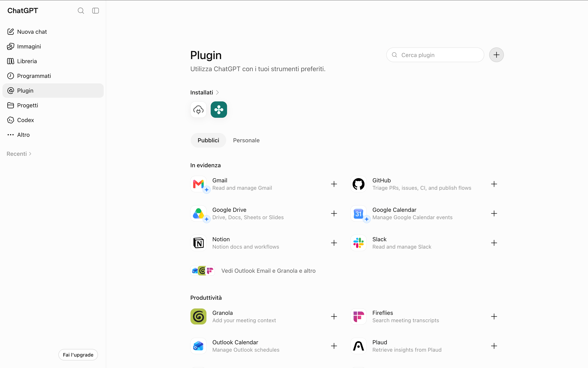Click the Granola plugin title

point(222,313)
